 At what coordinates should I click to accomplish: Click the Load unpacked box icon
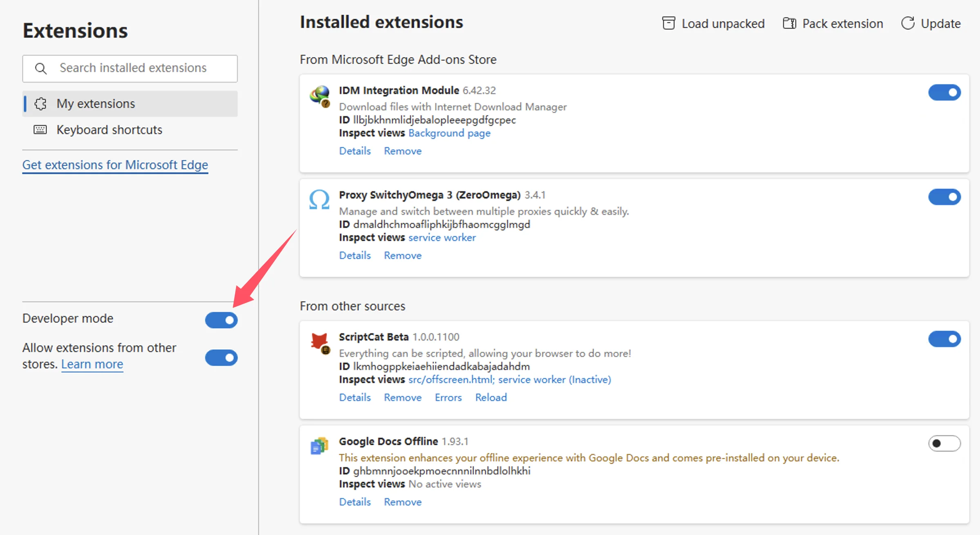tap(668, 23)
